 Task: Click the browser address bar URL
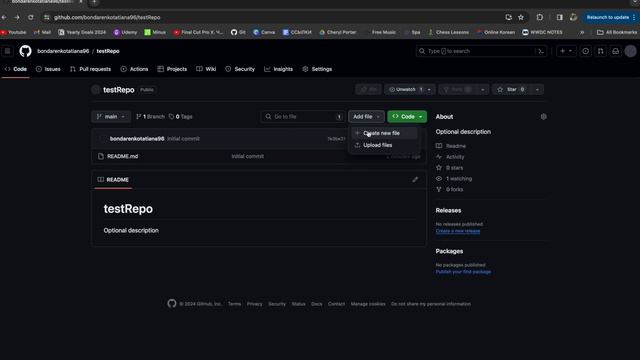[x=107, y=17]
